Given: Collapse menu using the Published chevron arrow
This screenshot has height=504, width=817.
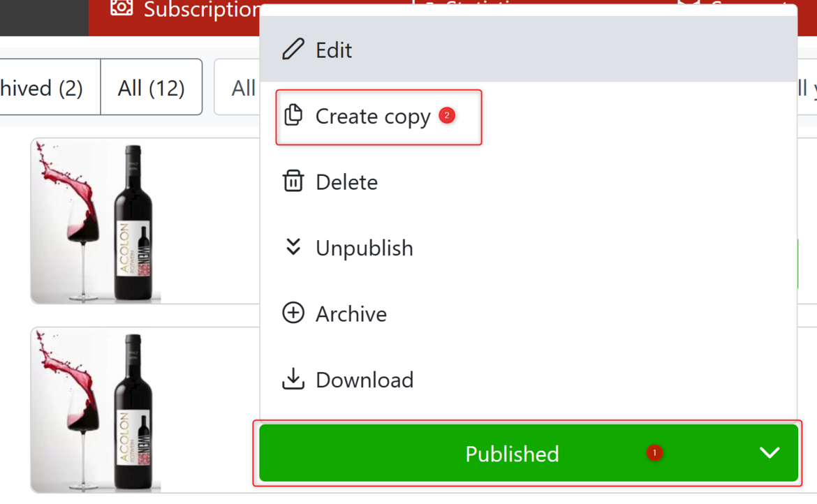Looking at the screenshot, I should [770, 453].
